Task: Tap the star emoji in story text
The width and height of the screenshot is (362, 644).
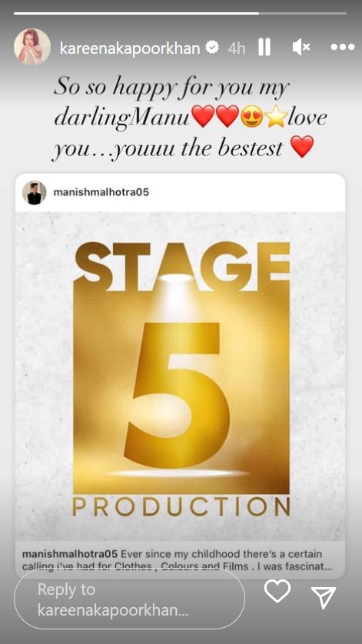Action: coord(276,118)
